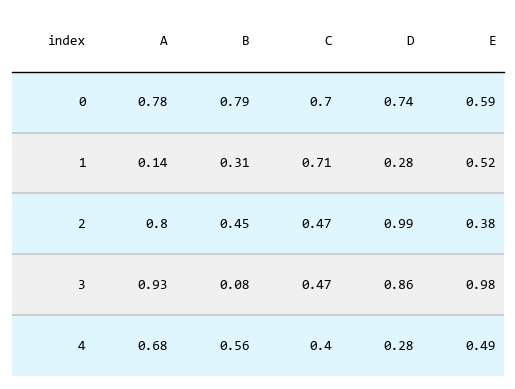Click column header C
The image size is (515, 389).
[328, 41]
